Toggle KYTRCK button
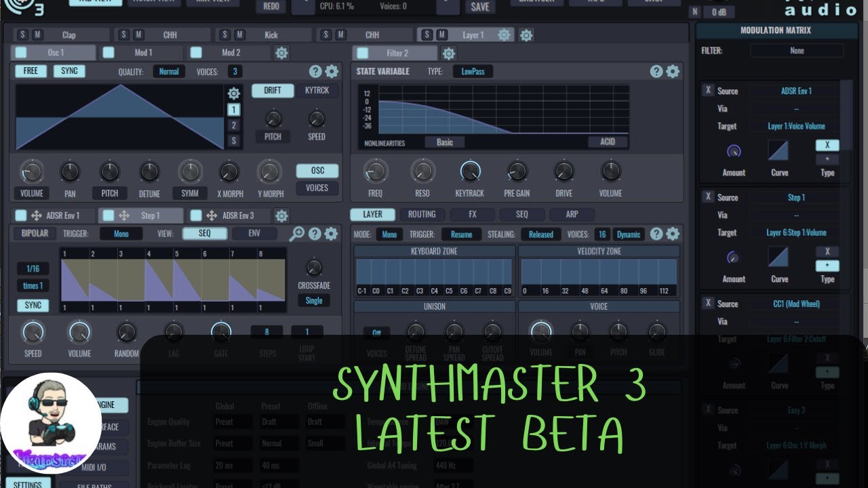The width and height of the screenshot is (868, 488). click(317, 90)
